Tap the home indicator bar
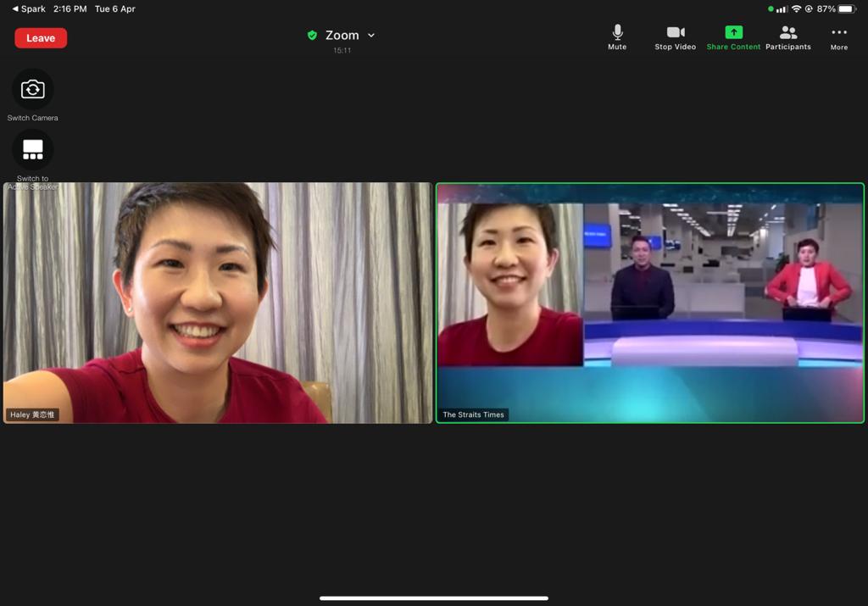This screenshot has width=868, height=606. click(434, 598)
